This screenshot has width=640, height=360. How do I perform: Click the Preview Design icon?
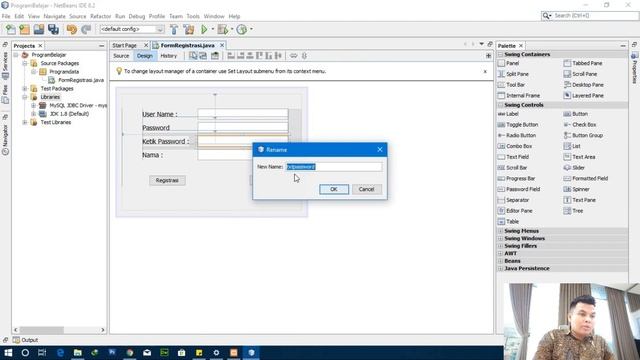tap(215, 56)
